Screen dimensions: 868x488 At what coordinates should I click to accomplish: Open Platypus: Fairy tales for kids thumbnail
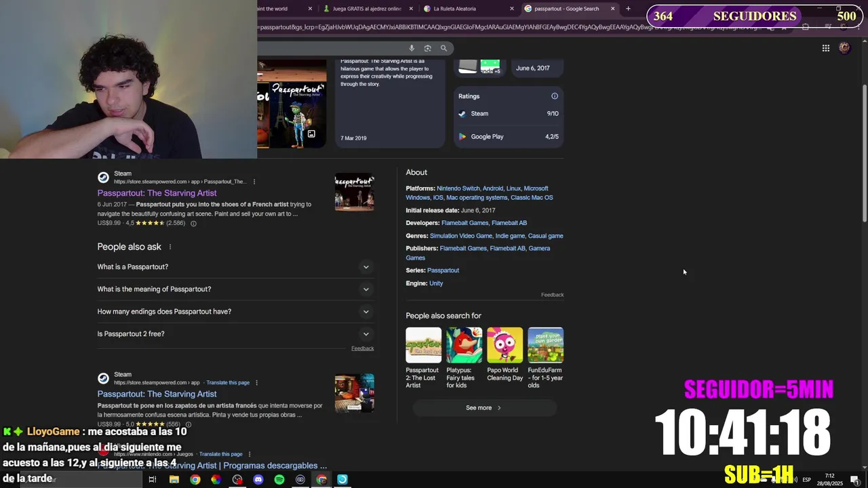[464, 345]
